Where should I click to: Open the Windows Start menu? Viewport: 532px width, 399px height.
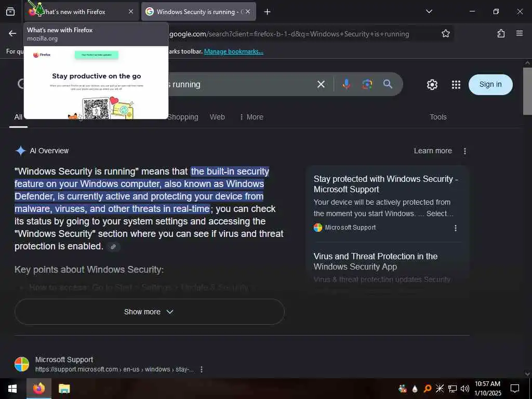(x=12, y=389)
